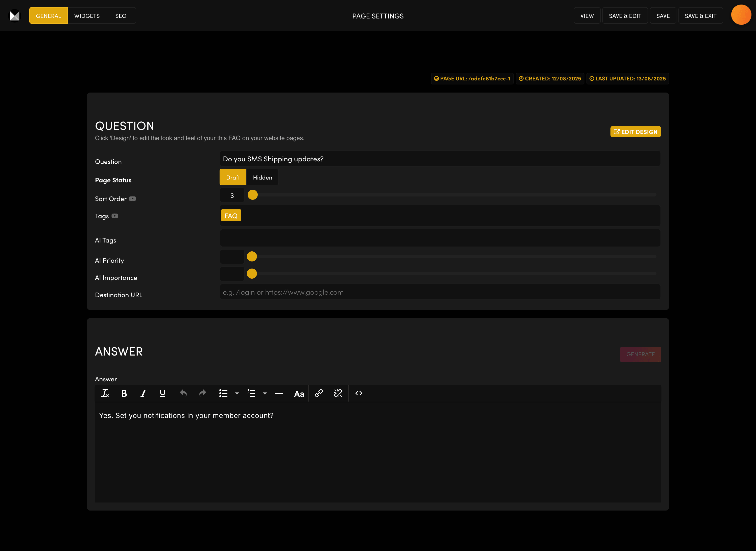Click the Page URL badge
The image size is (756, 551).
click(472, 79)
